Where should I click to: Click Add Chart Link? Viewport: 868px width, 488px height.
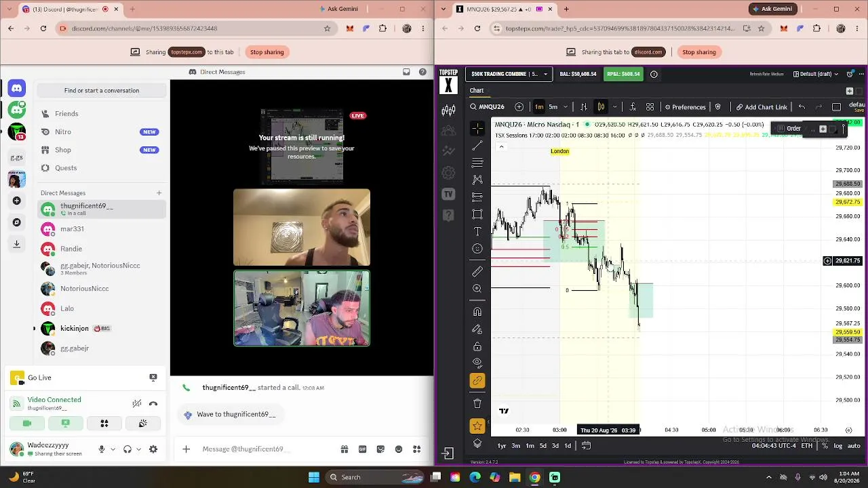[762, 107]
